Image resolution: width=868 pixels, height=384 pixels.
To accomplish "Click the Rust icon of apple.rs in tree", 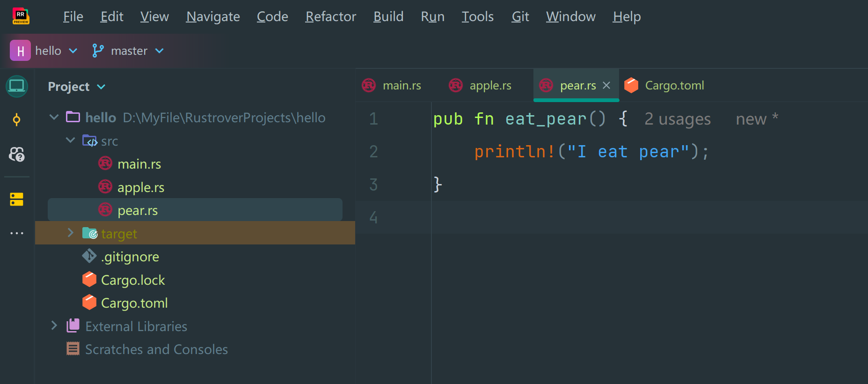I will 105,187.
